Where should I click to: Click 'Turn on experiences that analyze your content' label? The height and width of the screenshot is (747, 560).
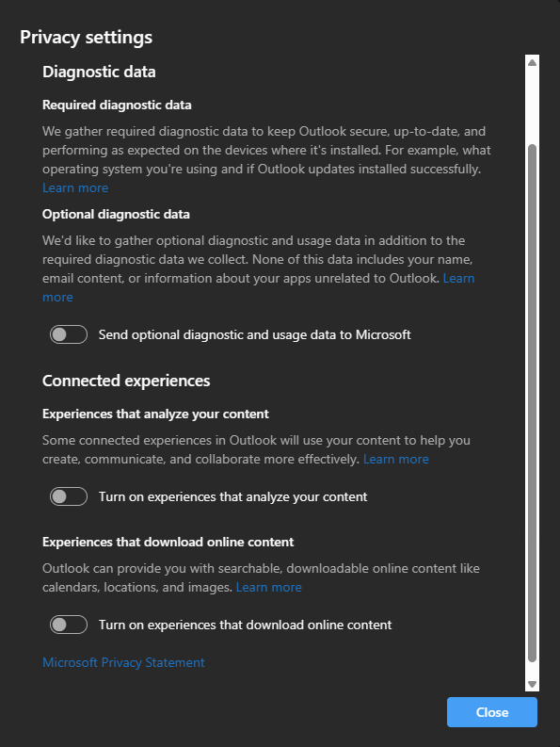pyautogui.click(x=232, y=496)
